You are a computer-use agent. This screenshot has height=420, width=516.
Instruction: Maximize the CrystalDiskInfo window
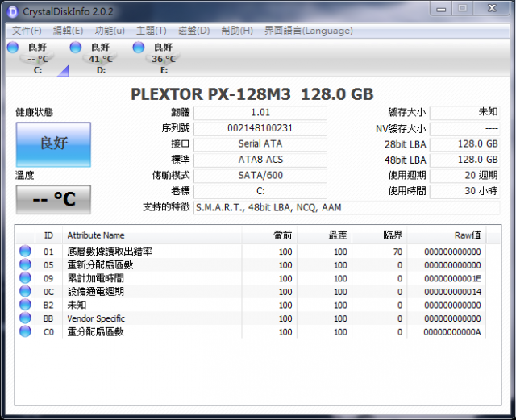tap(462, 9)
